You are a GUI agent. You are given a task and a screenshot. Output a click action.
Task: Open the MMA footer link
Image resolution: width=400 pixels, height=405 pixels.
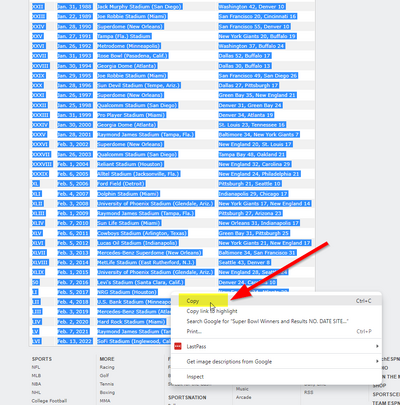pyautogui.click(x=105, y=401)
